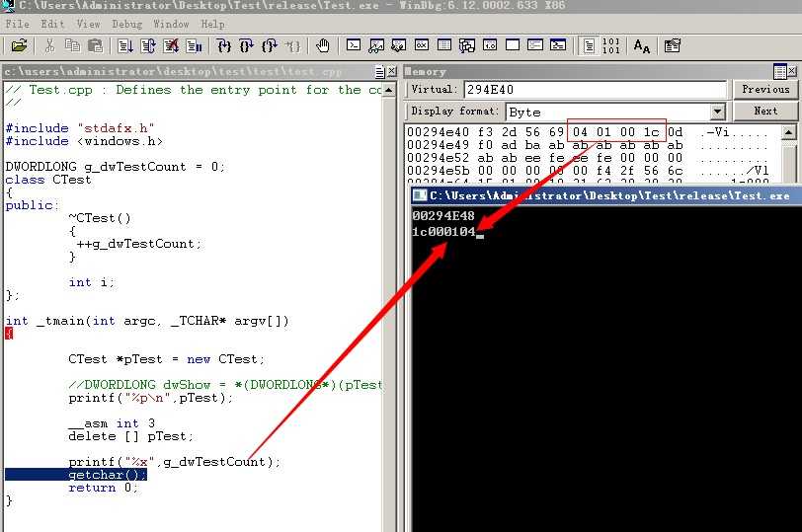Screen dimensions: 802x532
Task: Open the Edit menu
Action: 52,24
